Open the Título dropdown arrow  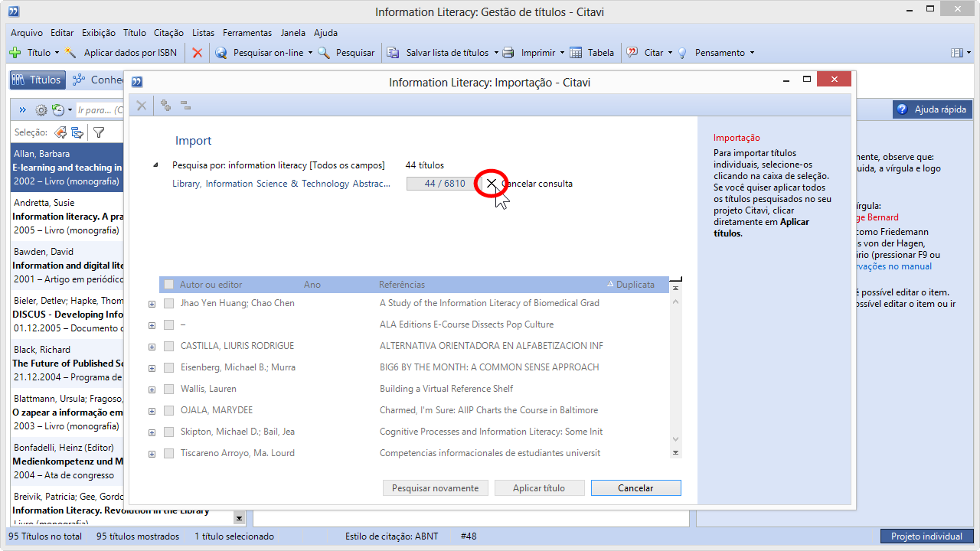pyautogui.click(x=56, y=53)
